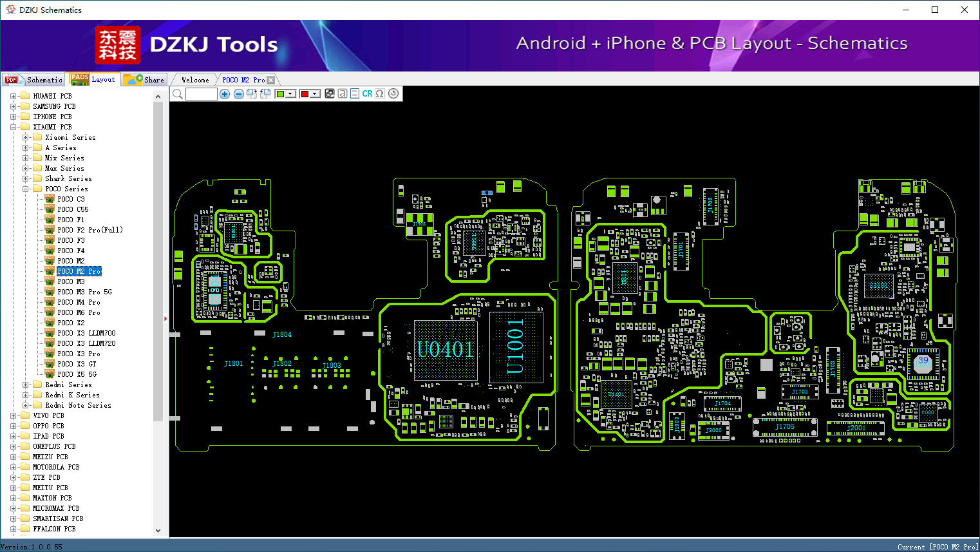Viewport: 980px width, 552px height.
Task: Click the cyan CR toolbar icon
Action: pos(367,93)
